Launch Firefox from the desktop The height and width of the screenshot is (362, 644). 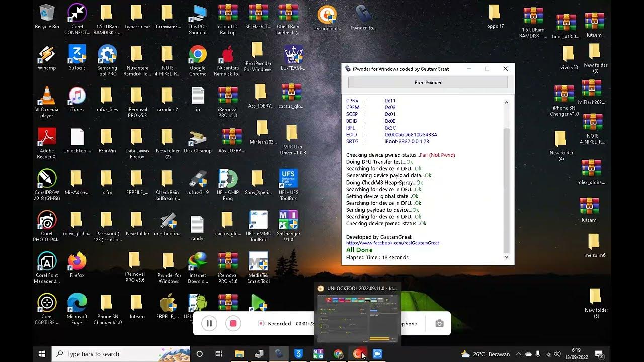tap(77, 265)
